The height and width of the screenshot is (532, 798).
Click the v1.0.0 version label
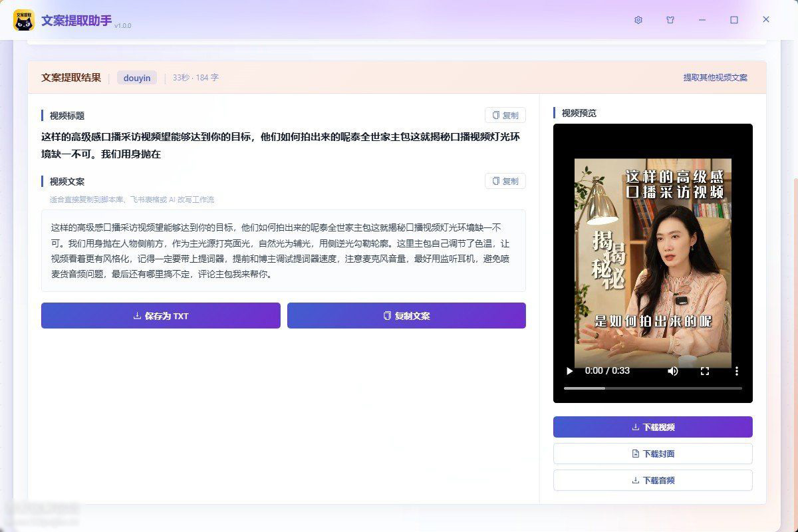pyautogui.click(x=122, y=25)
